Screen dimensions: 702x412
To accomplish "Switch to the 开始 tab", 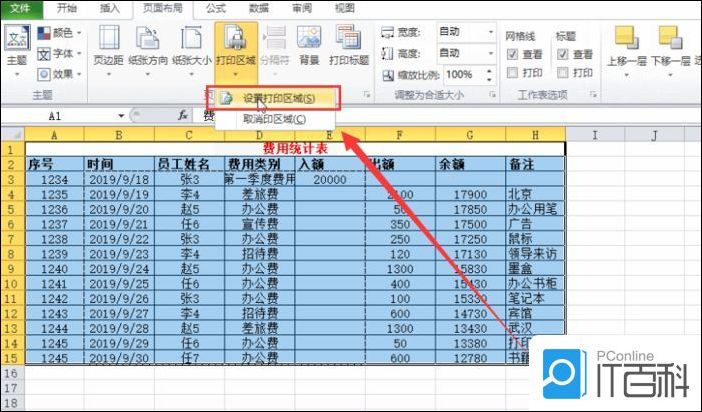I will pyautogui.click(x=67, y=9).
